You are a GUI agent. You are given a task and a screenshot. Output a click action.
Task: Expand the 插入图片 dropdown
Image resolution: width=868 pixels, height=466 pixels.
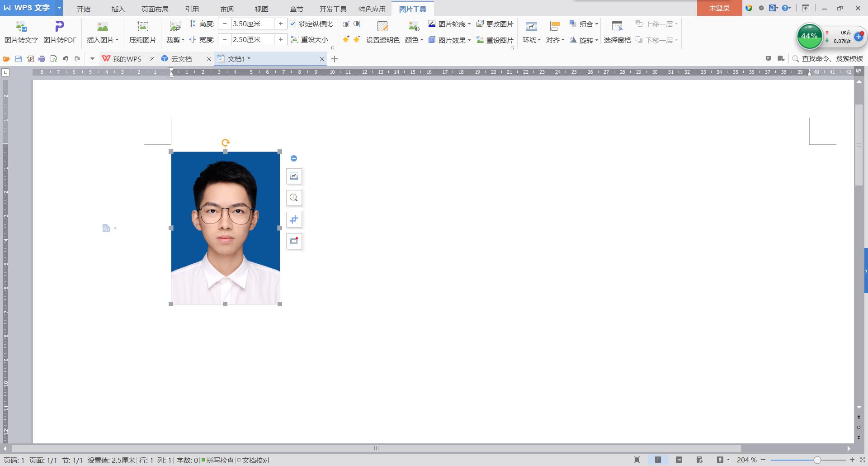click(x=117, y=40)
